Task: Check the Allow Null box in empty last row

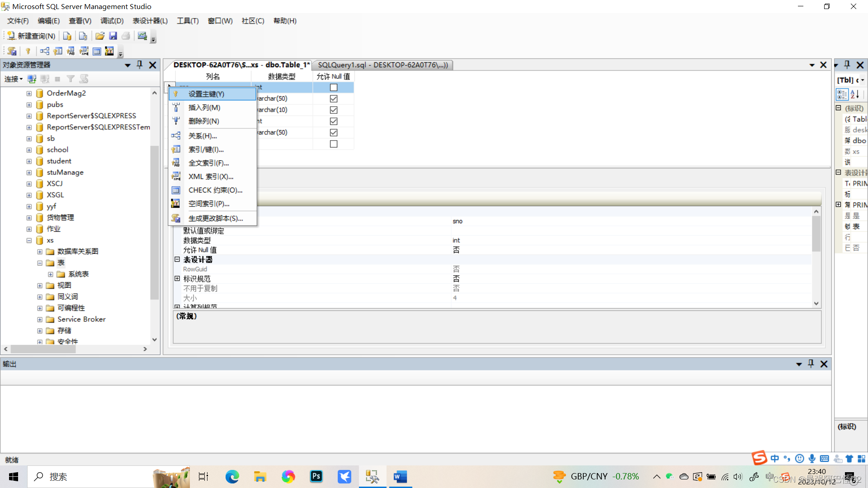Action: 334,144
